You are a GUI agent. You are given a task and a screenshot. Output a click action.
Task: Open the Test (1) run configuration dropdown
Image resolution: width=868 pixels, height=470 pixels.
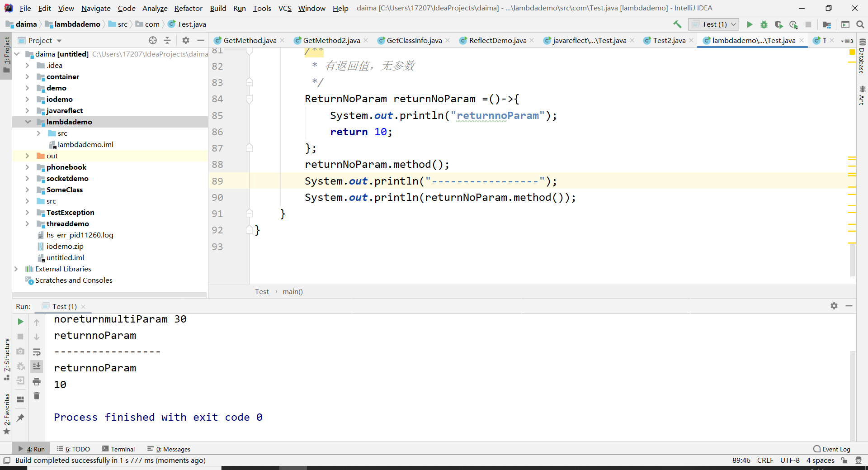(x=713, y=24)
